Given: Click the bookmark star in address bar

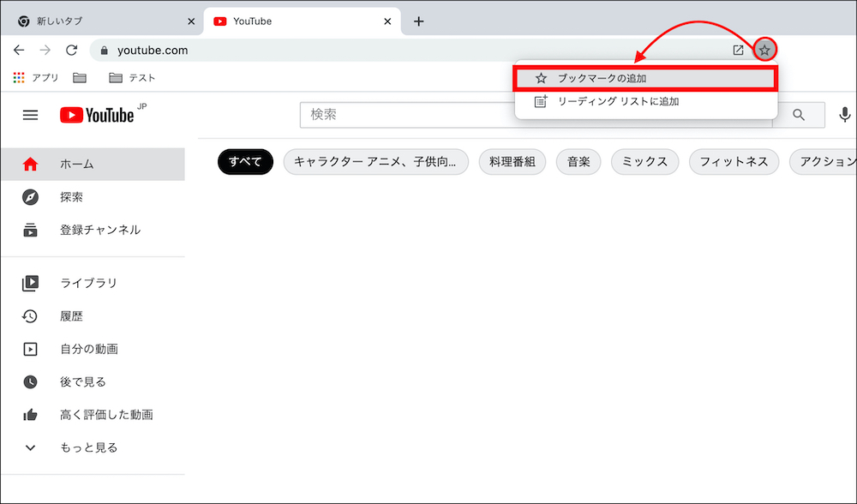Looking at the screenshot, I should 764,51.
